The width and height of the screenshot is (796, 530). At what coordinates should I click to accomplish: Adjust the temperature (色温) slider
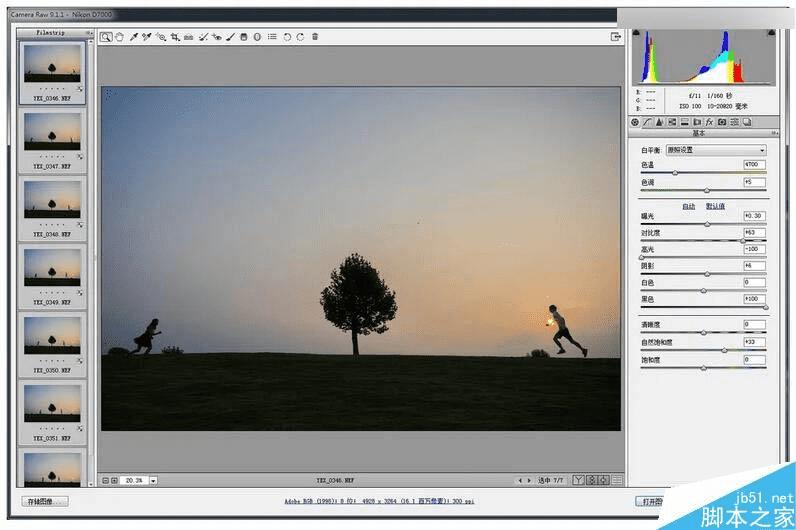tap(675, 173)
